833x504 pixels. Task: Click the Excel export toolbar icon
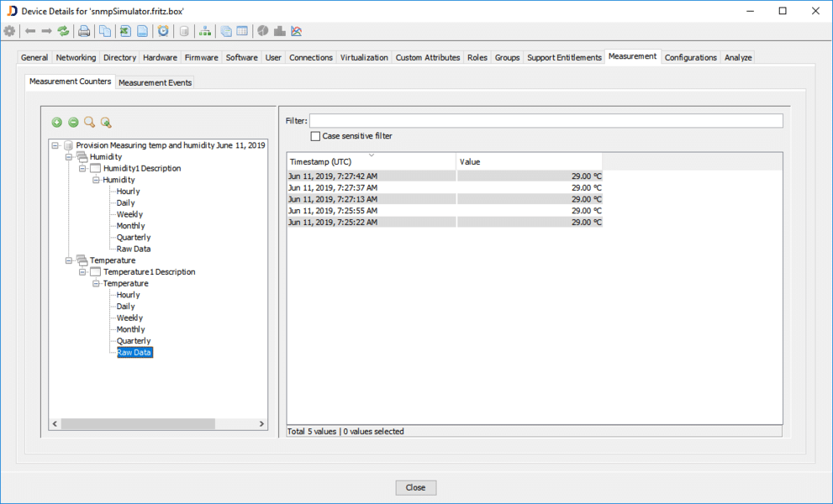pos(125,32)
